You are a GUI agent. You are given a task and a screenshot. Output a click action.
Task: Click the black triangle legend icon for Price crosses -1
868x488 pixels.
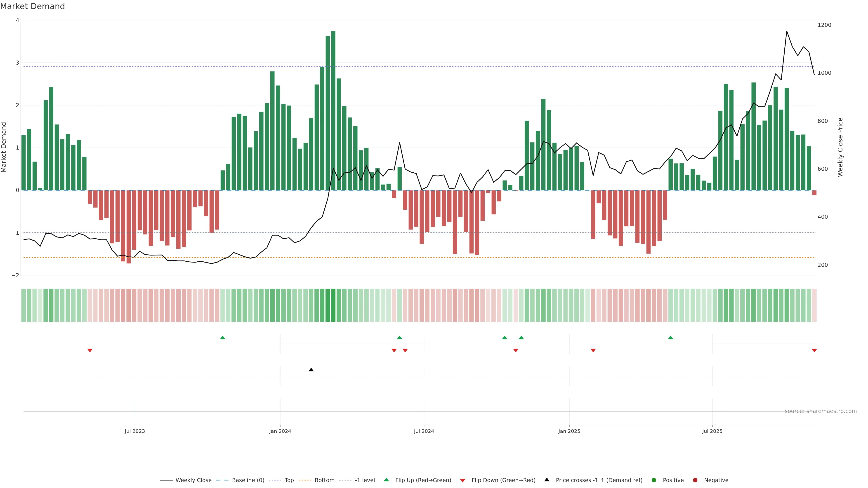pos(547,480)
